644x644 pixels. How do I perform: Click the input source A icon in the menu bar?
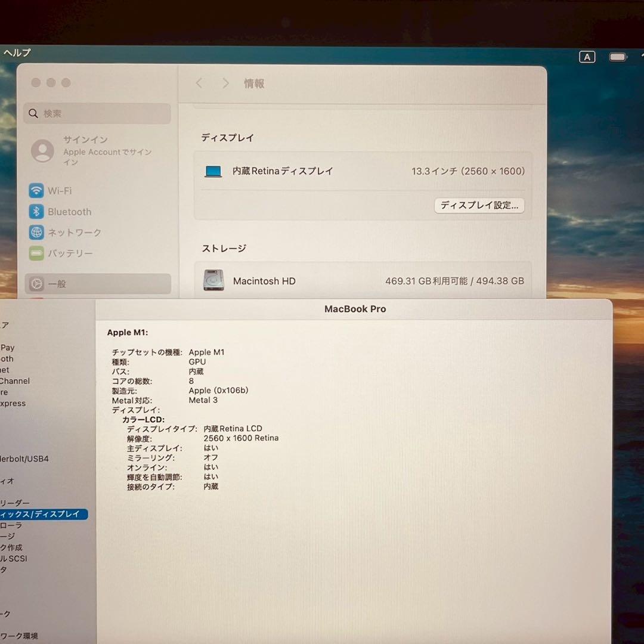[x=587, y=57]
